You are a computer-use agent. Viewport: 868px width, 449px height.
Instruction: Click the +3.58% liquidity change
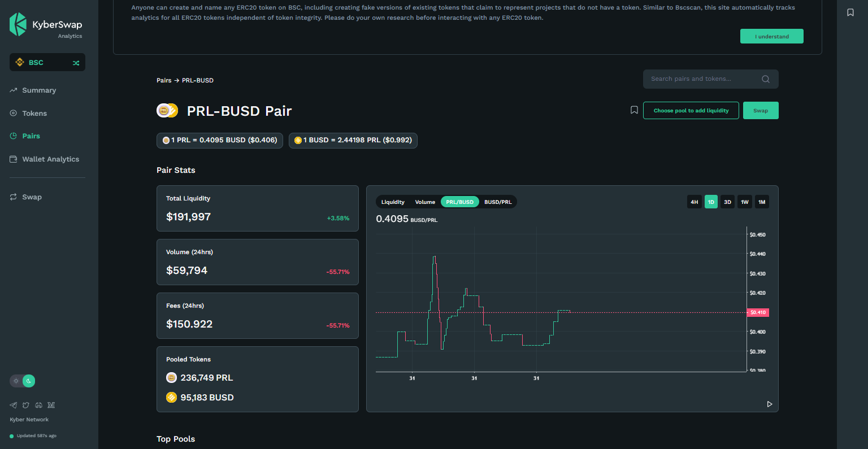[x=338, y=218]
